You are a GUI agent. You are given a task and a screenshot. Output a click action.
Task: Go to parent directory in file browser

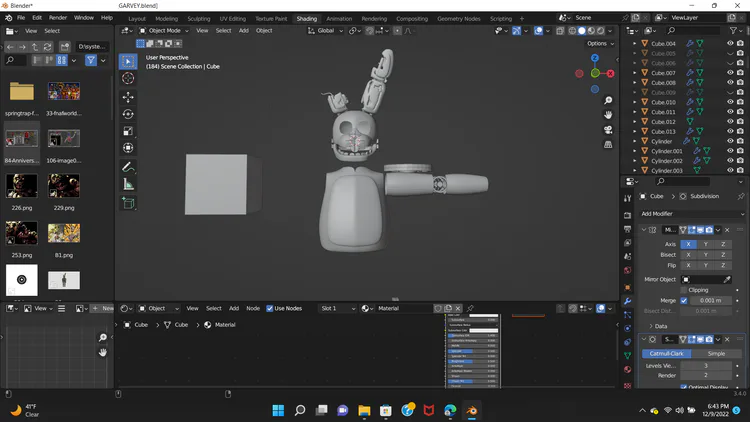point(35,47)
